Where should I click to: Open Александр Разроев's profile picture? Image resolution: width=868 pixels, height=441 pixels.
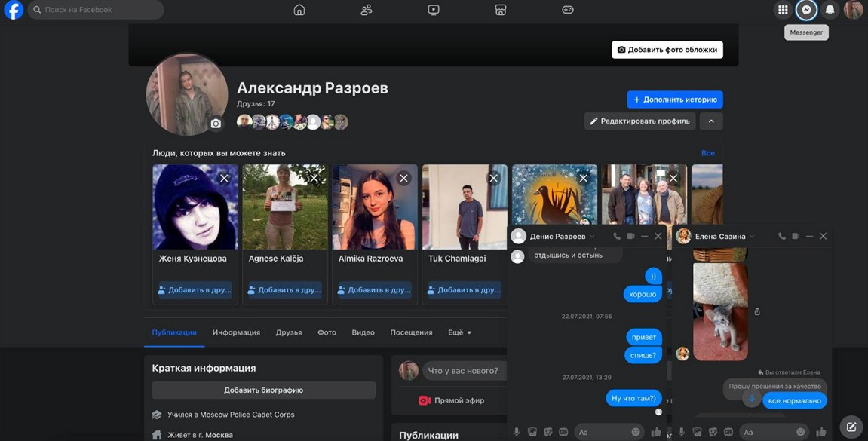[x=186, y=94]
